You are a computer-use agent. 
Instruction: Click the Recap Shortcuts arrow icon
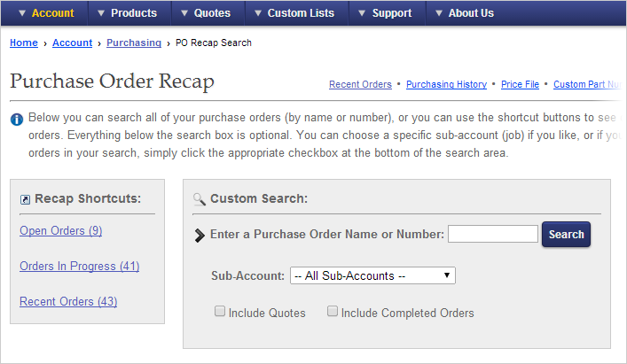click(25, 199)
